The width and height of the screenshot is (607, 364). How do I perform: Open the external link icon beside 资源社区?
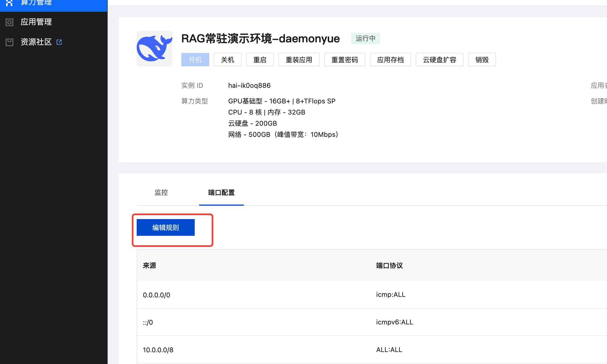coord(59,42)
